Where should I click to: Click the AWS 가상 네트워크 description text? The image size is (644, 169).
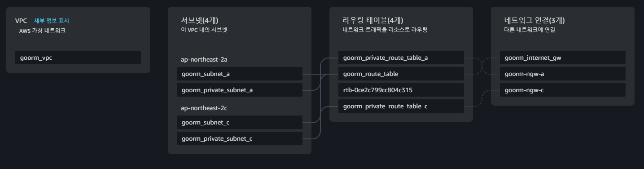coord(42,31)
